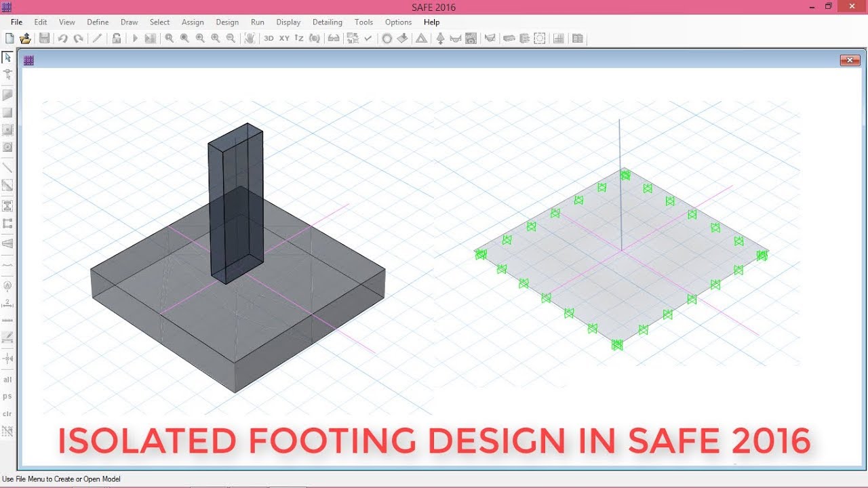
Task: Click the Run Analysis play arrow
Action: point(135,39)
